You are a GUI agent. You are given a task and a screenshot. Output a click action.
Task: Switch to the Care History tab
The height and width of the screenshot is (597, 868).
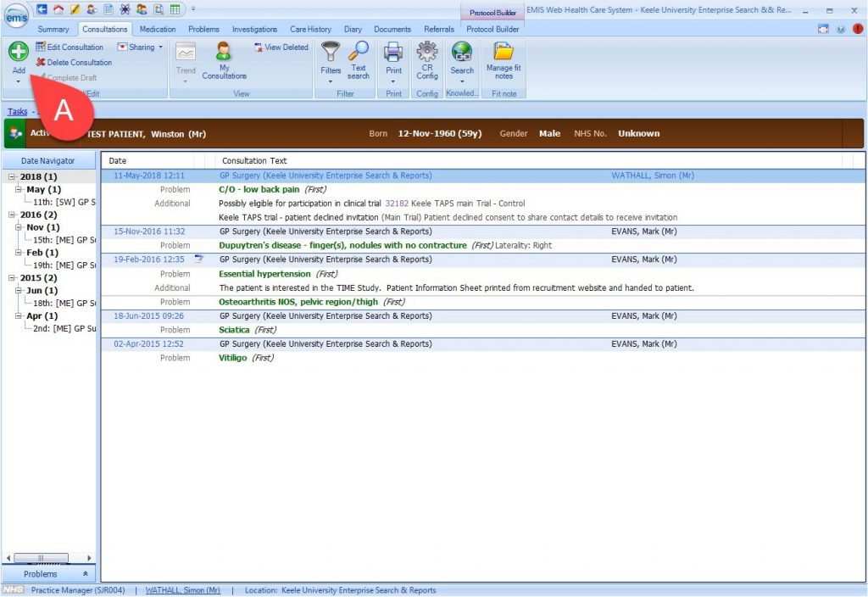310,30
